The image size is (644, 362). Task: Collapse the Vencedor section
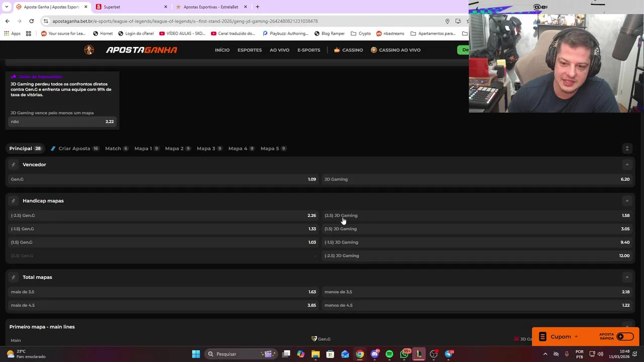(x=627, y=164)
